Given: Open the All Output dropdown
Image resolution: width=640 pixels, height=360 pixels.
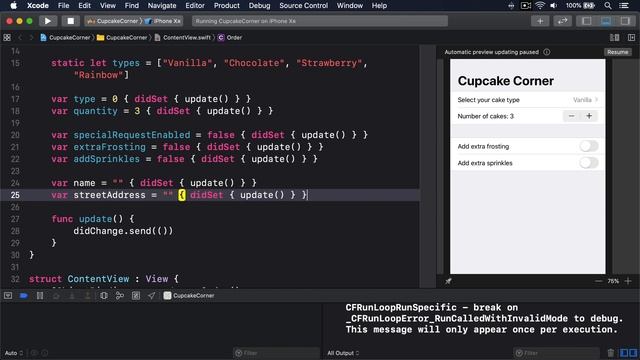Looking at the screenshot, I should coord(343,353).
